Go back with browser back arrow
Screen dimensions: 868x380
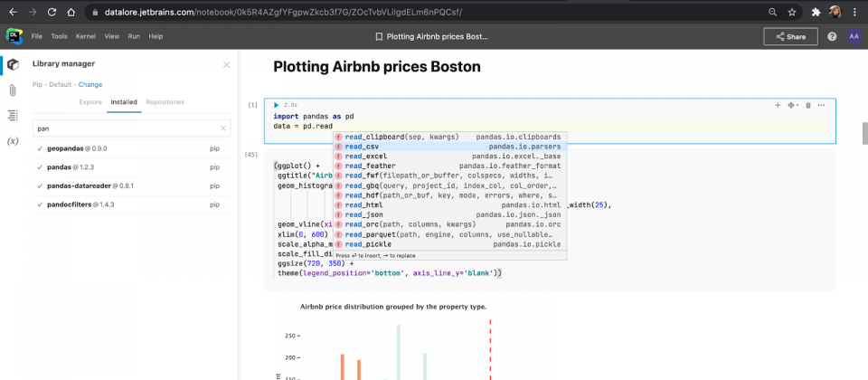14,12
